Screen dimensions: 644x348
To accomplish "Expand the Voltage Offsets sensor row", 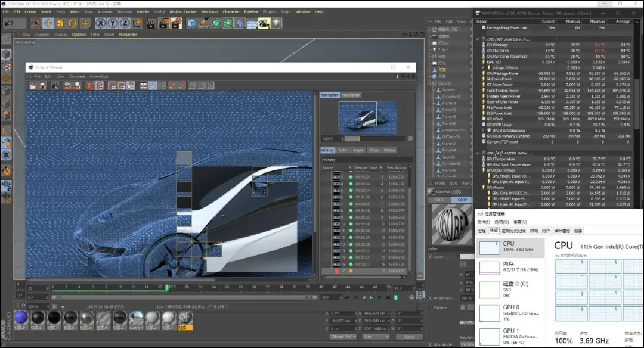I will coord(484,68).
